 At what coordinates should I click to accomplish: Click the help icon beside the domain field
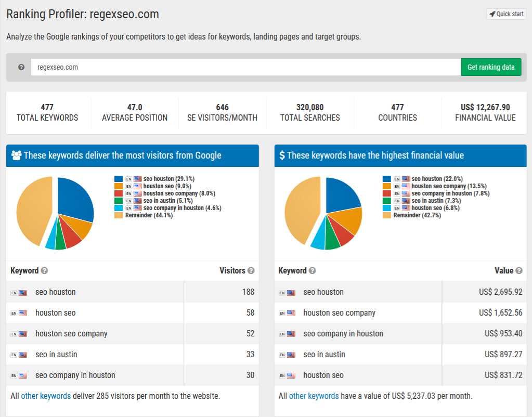[21, 67]
